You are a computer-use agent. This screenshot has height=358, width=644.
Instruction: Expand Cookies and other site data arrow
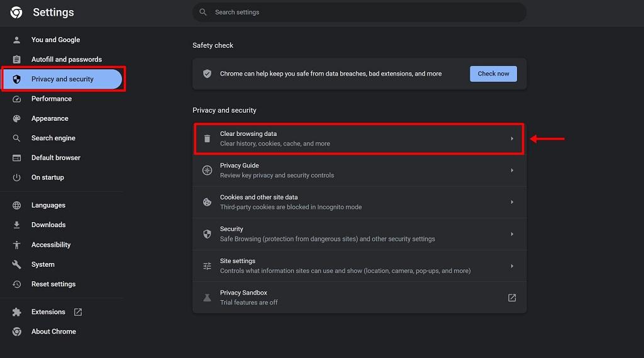(512, 202)
